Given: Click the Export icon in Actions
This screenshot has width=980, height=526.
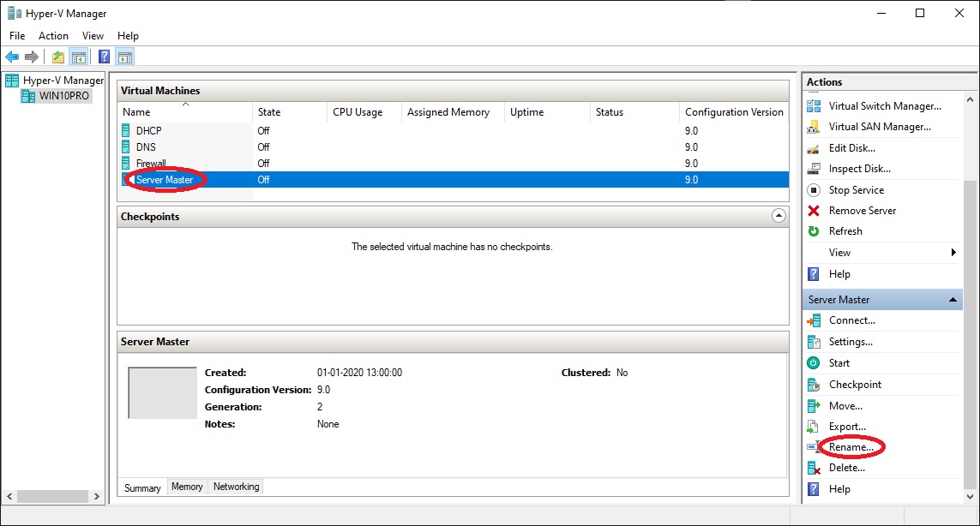Looking at the screenshot, I should pos(813,427).
